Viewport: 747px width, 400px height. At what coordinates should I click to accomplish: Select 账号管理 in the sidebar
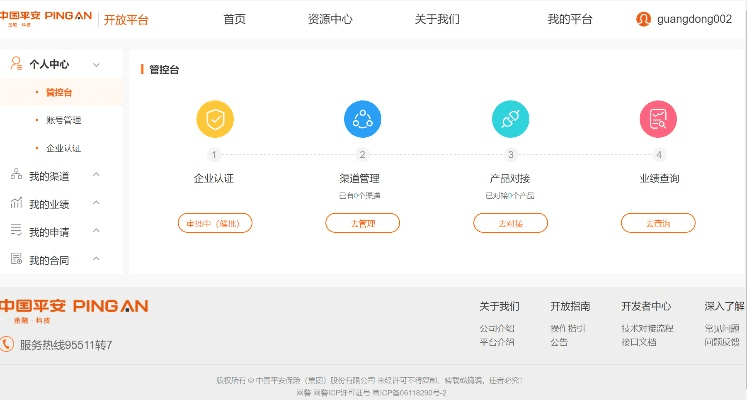coord(64,120)
